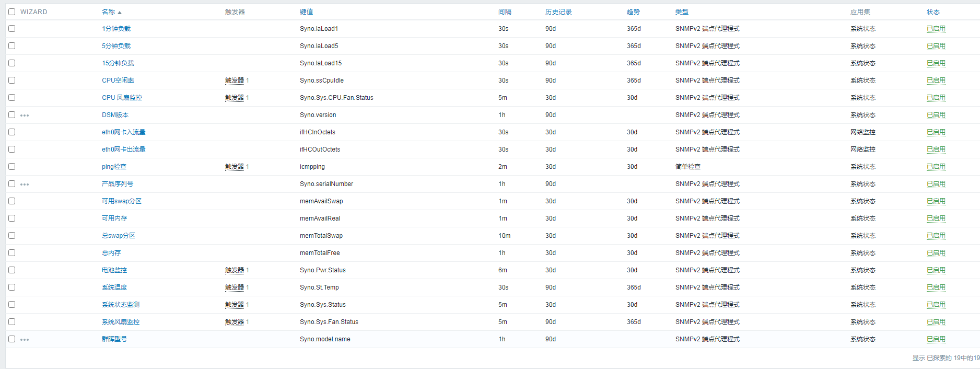Toggle 已启用 status for 群晖型号
Viewport: 980px width, 369px height.
point(936,339)
